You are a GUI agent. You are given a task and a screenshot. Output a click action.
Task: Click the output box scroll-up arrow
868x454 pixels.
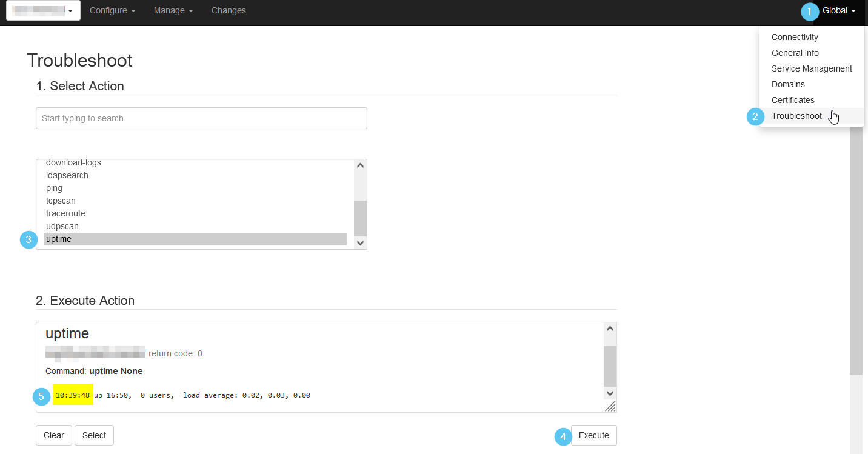pyautogui.click(x=610, y=329)
